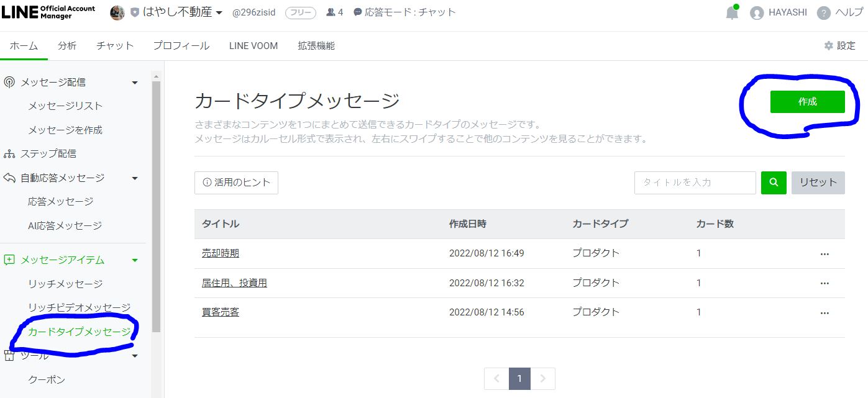Viewport: 868px width, 398px height.
Task: Click the ヘルプ link text
Action: [x=849, y=13]
